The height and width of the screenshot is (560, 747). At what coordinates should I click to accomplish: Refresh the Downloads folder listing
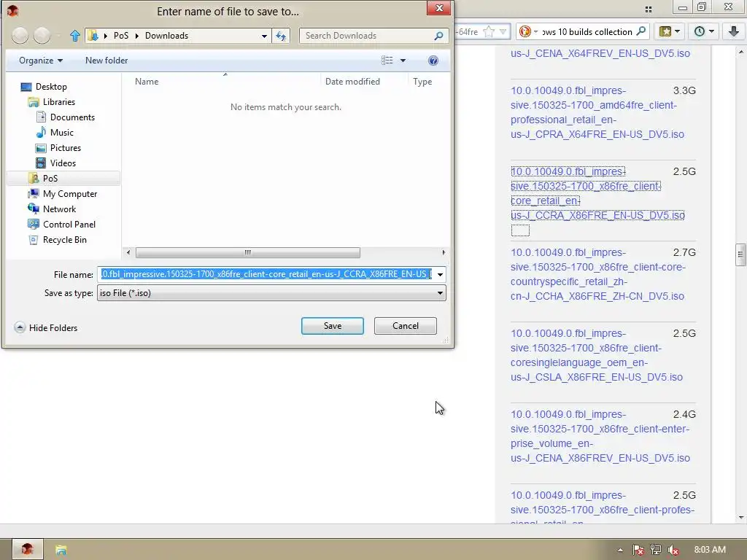[x=281, y=36]
